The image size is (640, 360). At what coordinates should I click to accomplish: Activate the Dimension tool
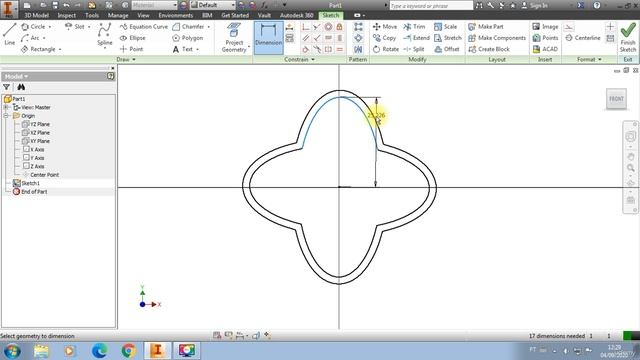point(269,38)
